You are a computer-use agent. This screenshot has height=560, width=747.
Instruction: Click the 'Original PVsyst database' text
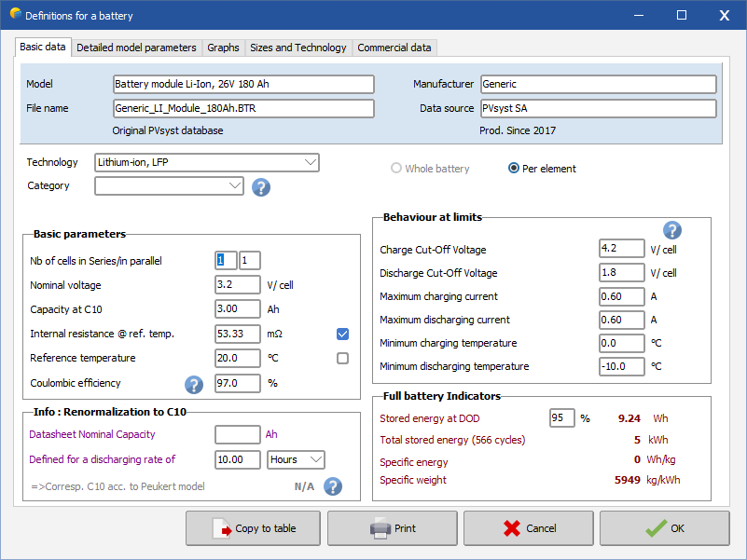point(168,130)
